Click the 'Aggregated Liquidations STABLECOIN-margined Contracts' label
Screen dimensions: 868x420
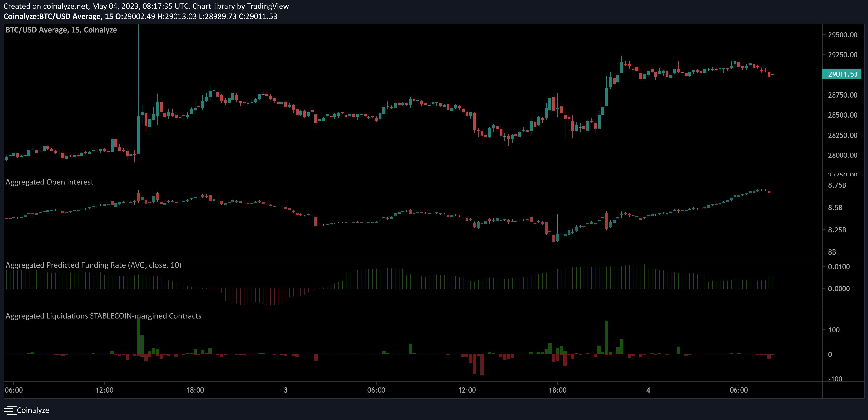tap(103, 316)
